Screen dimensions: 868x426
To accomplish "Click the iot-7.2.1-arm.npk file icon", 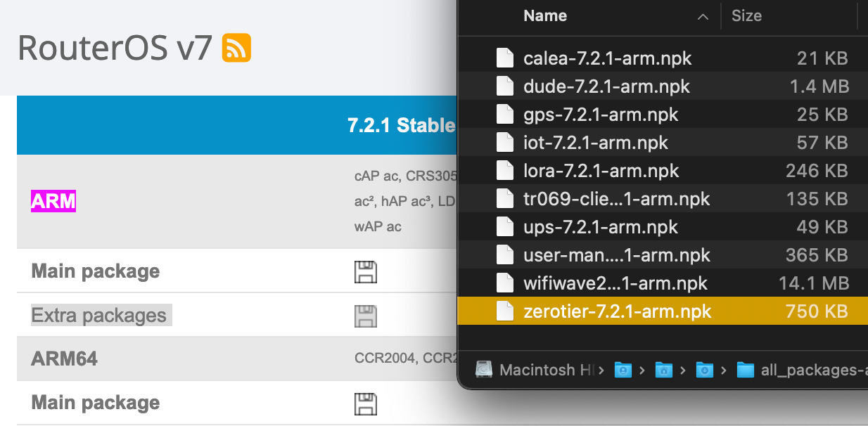I will [504, 143].
